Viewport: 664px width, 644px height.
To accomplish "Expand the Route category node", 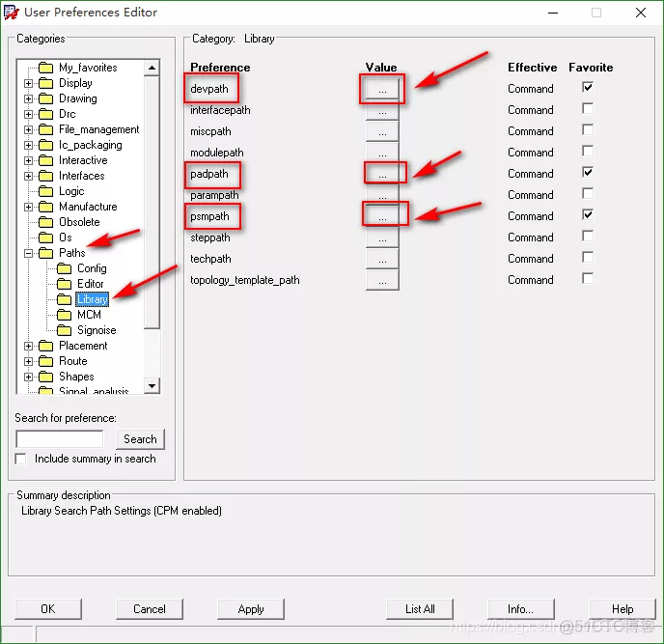I will tap(28, 361).
